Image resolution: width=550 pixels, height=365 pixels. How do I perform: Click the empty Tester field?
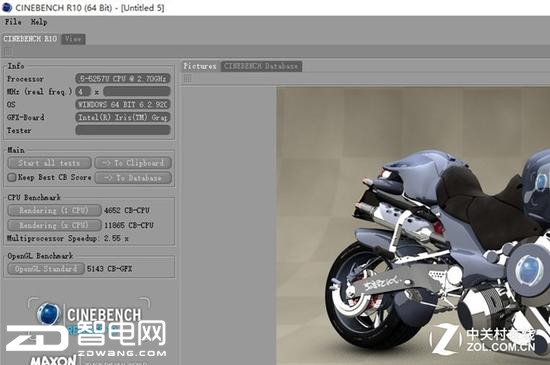pos(123,130)
